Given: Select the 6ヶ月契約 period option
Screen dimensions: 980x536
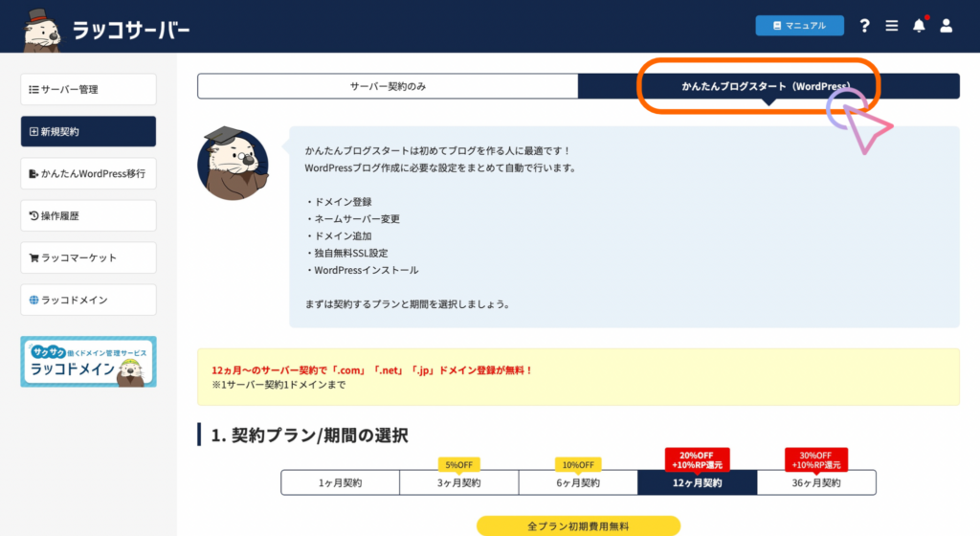Looking at the screenshot, I should [x=577, y=482].
